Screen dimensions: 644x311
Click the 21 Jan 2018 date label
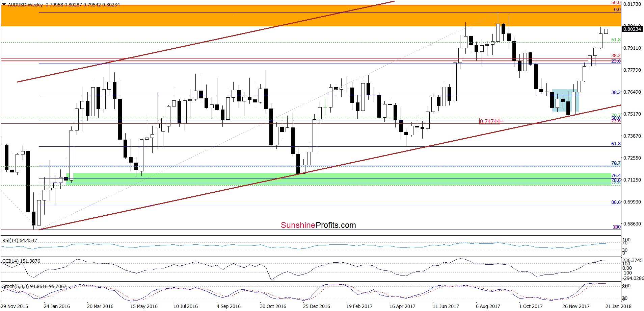click(x=618, y=306)
